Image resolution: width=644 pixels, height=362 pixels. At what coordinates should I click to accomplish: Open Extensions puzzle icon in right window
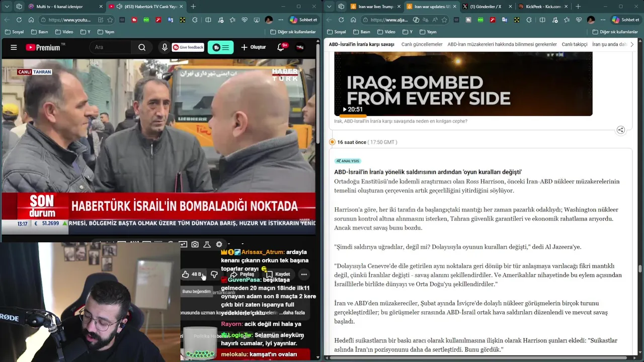coord(529,20)
